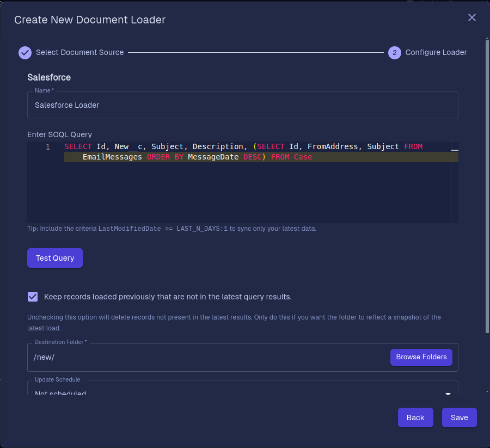
Task: Open the Browse Folders picker
Action: [421, 357]
